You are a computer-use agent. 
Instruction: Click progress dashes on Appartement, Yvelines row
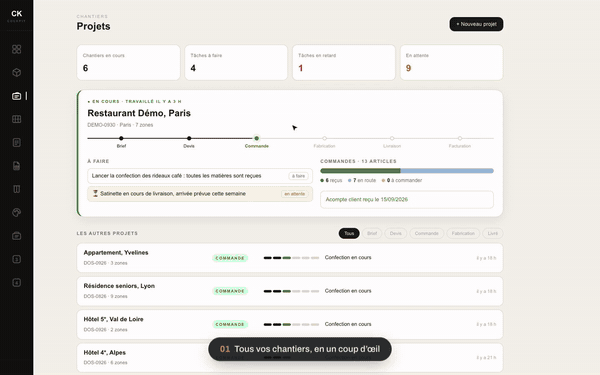[x=291, y=258]
